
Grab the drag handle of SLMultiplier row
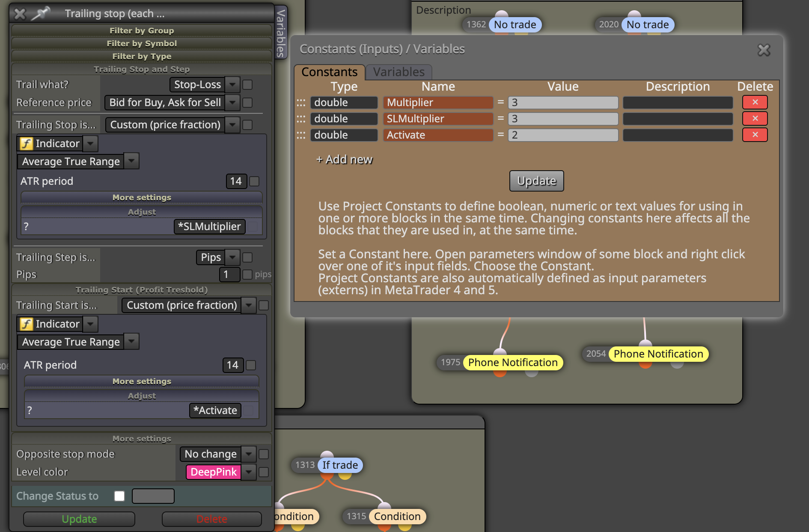coord(301,119)
